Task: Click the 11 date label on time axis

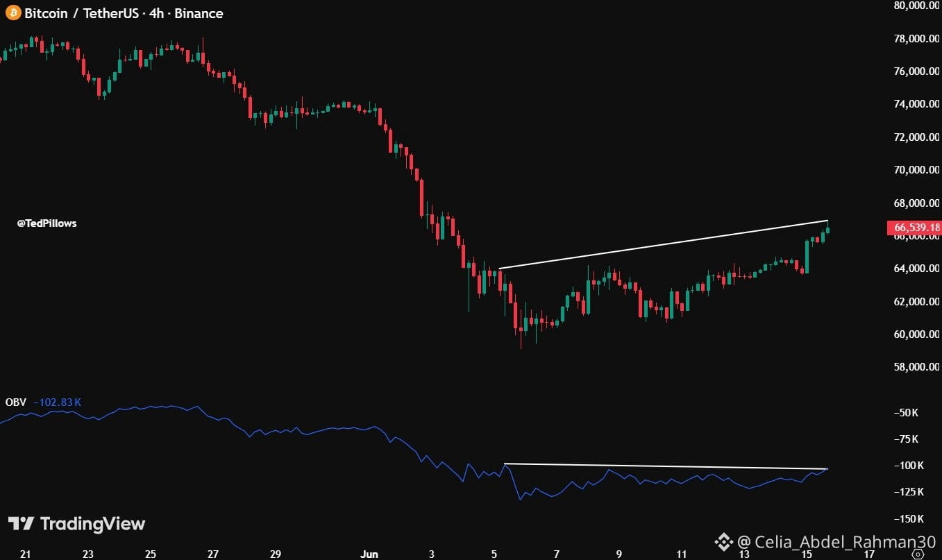Action: pyautogui.click(x=682, y=554)
